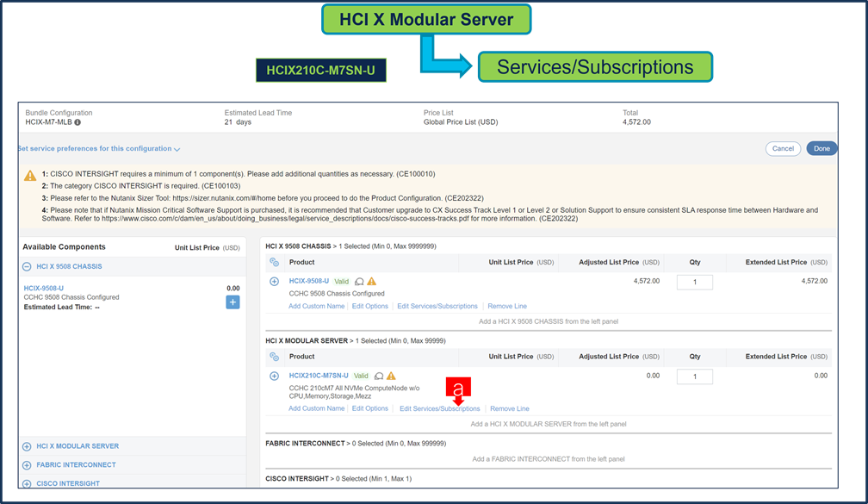The height and width of the screenshot is (504, 868).
Task: Open the HCIX210C-M7SN-U product link
Action: coord(319,376)
